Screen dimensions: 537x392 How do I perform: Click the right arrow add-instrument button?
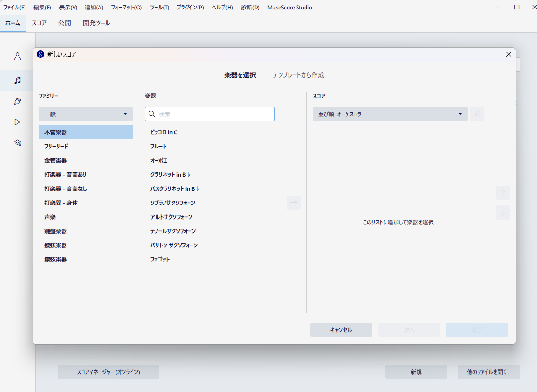click(x=293, y=203)
